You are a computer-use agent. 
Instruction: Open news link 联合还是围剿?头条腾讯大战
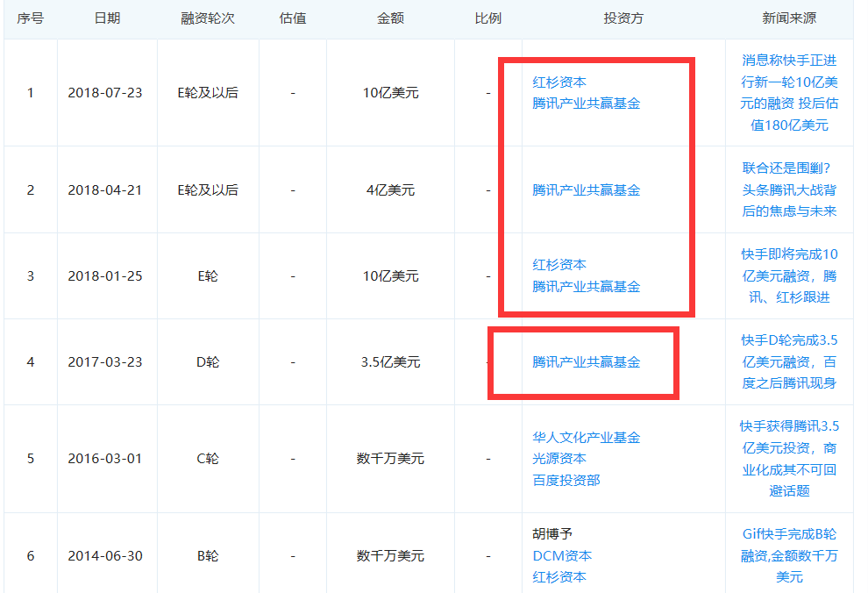coord(789,189)
